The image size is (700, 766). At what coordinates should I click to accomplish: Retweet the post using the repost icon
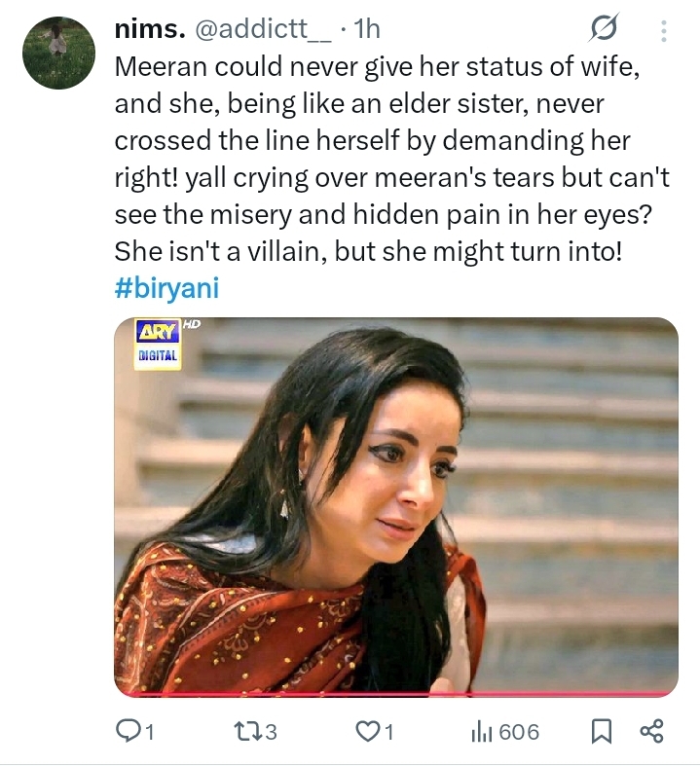[x=247, y=731]
